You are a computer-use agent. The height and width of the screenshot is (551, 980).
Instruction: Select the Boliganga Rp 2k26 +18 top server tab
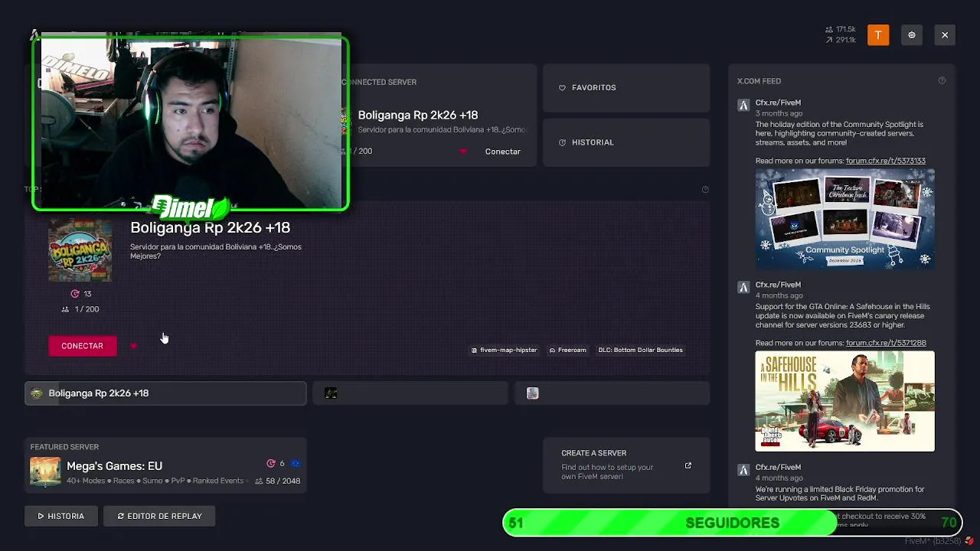(x=165, y=393)
